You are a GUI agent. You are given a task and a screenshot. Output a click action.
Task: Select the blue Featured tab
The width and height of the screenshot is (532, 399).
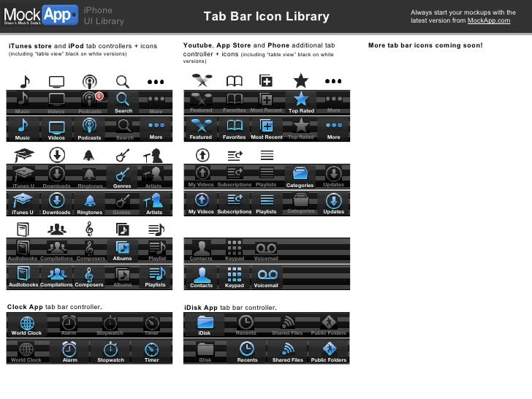click(x=201, y=129)
